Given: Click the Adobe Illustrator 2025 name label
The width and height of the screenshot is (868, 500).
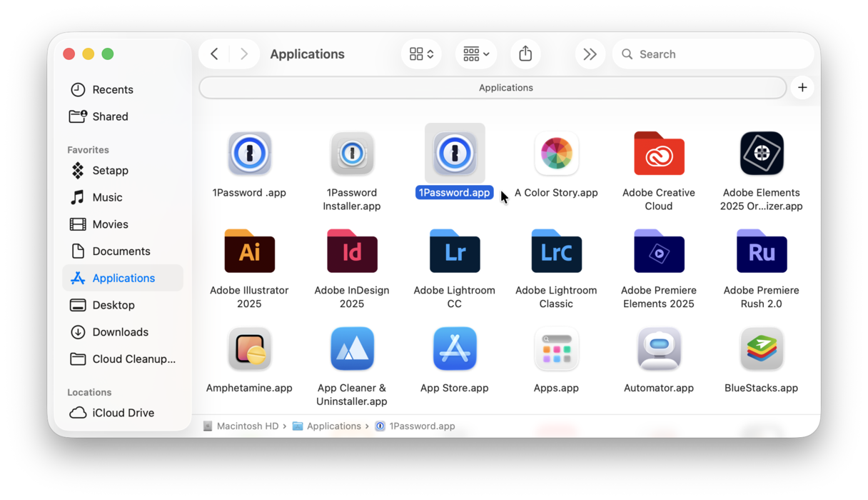Looking at the screenshot, I should pos(249,297).
